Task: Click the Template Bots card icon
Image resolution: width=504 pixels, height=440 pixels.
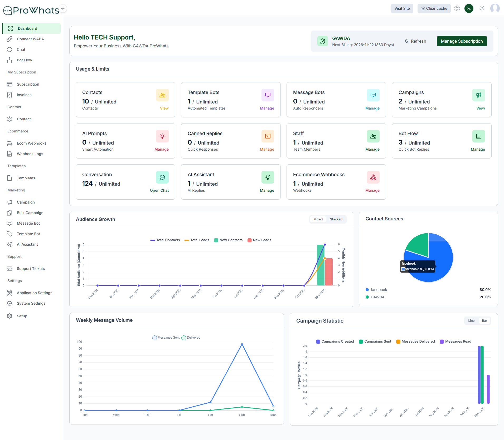Action: pyautogui.click(x=268, y=95)
